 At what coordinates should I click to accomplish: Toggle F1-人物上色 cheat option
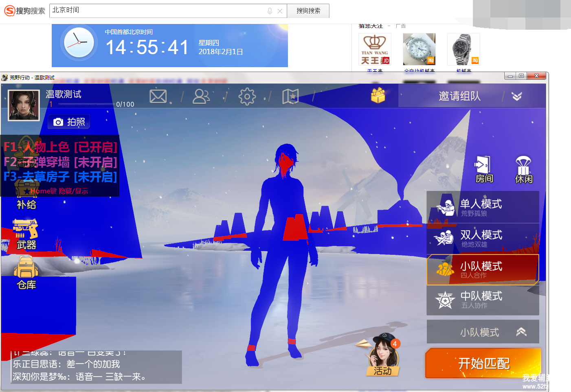coord(60,147)
